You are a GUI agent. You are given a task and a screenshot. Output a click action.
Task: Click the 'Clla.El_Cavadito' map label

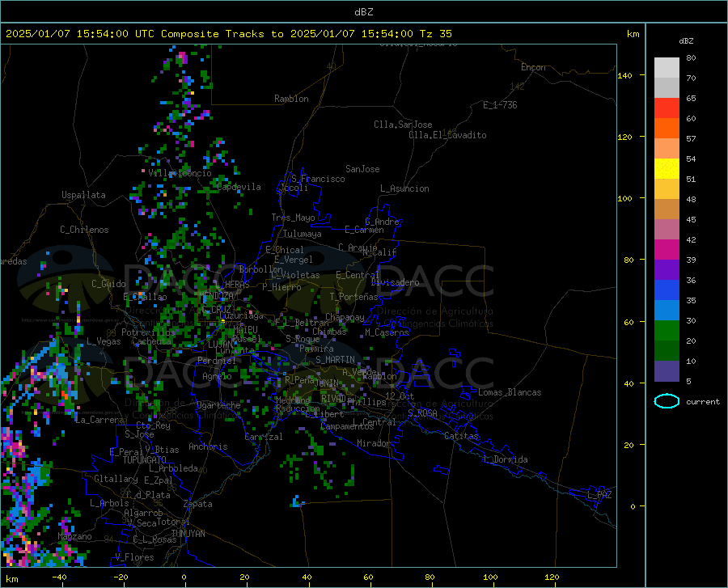coord(447,135)
